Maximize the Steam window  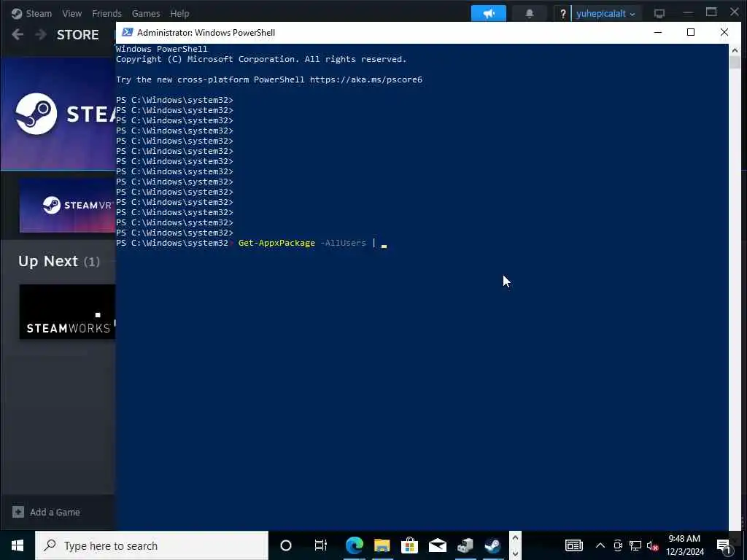pyautogui.click(x=711, y=12)
